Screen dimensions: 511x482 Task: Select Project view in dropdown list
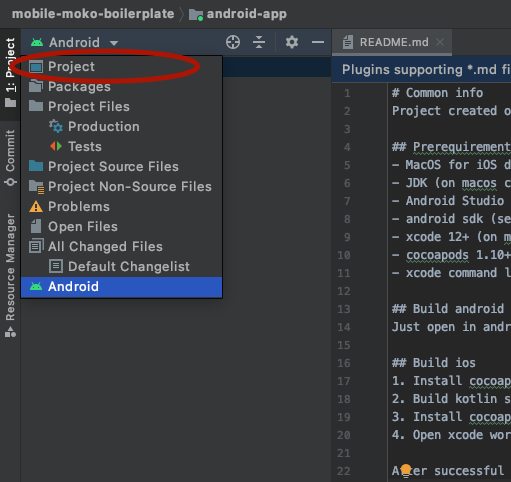pyautogui.click(x=122, y=67)
